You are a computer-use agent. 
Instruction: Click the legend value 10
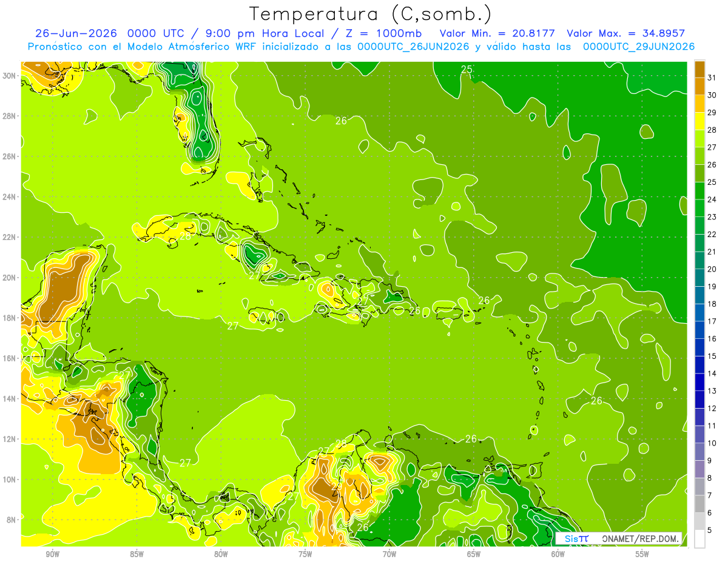click(712, 443)
